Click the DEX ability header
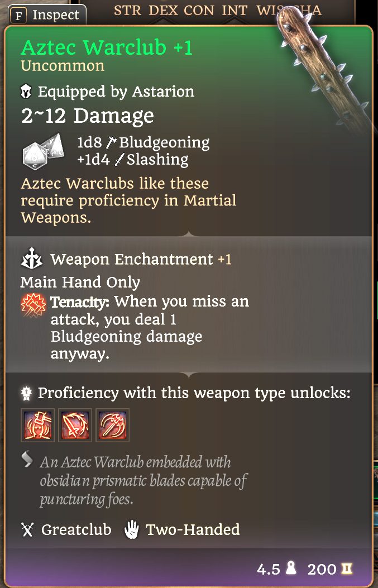This screenshot has height=588, width=378. (x=163, y=11)
